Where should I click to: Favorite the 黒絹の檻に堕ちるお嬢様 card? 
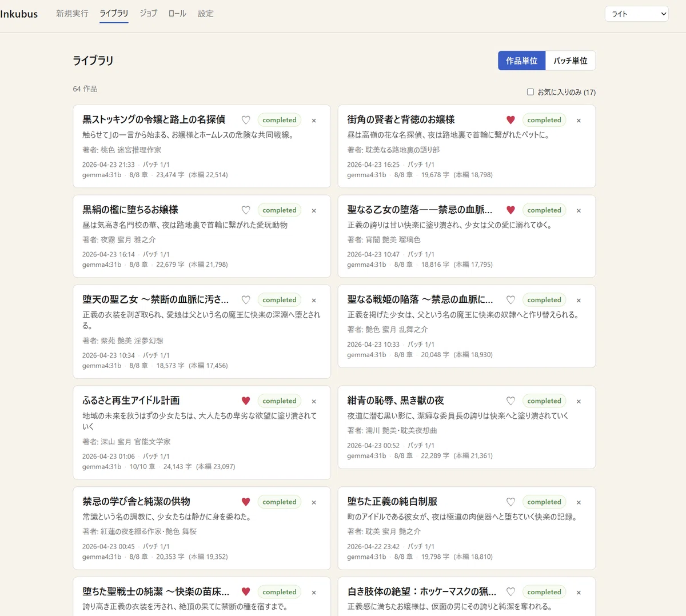tap(246, 210)
